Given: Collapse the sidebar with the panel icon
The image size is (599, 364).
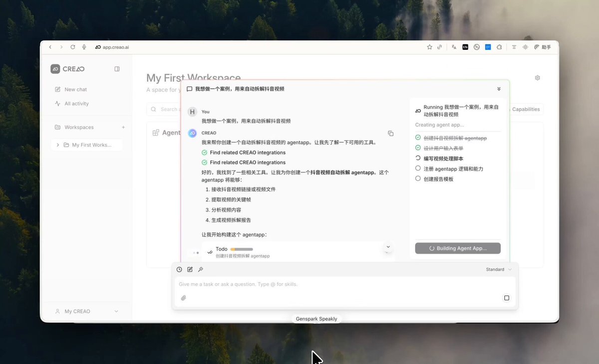Looking at the screenshot, I should point(117,69).
